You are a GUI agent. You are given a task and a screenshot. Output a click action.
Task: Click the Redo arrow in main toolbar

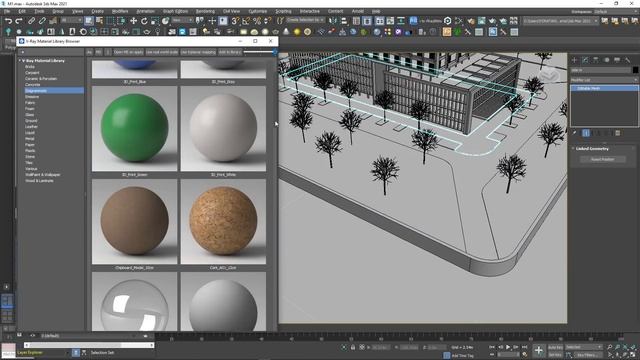pos(19,21)
